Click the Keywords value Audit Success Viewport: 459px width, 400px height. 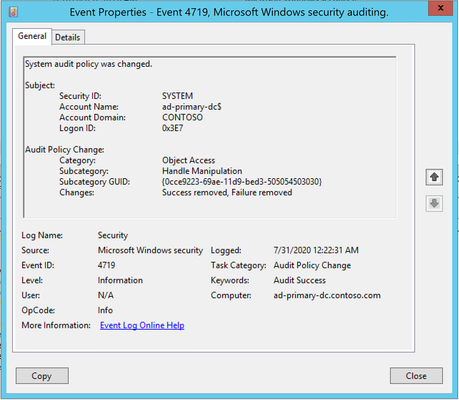pyautogui.click(x=300, y=280)
